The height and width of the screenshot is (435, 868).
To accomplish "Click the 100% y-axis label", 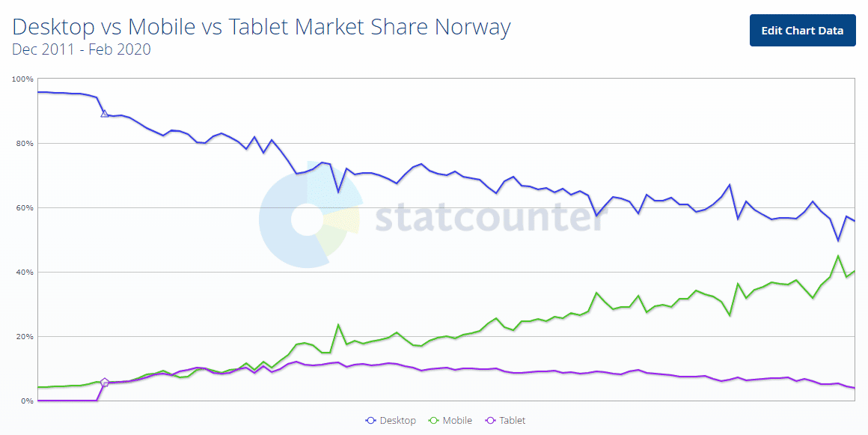I will click(x=23, y=79).
